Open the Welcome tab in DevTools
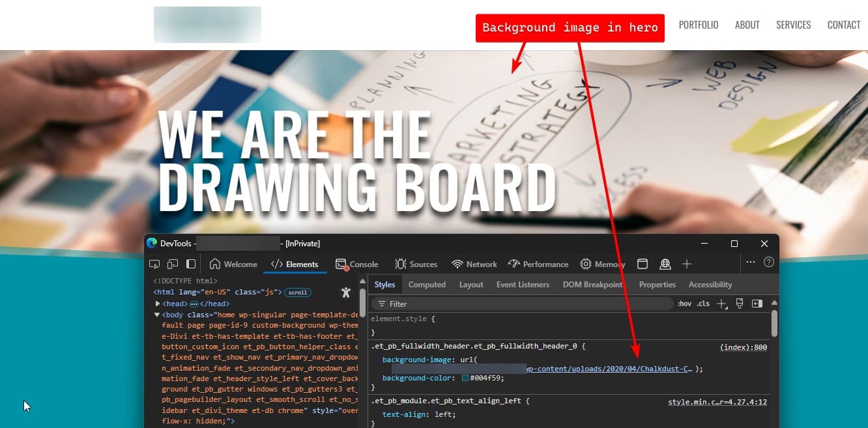 (233, 264)
